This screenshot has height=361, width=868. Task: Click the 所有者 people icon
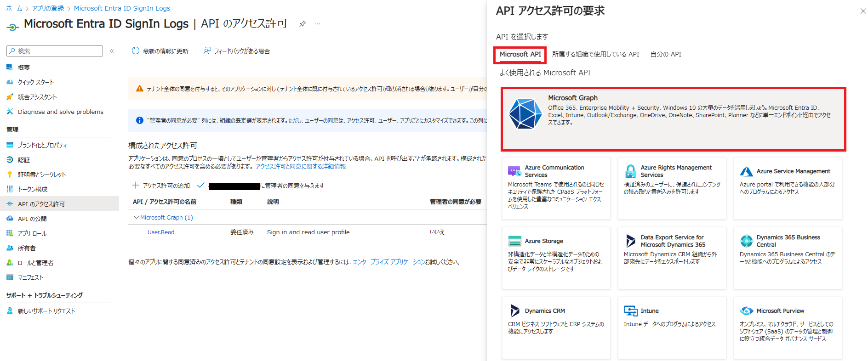click(10, 248)
